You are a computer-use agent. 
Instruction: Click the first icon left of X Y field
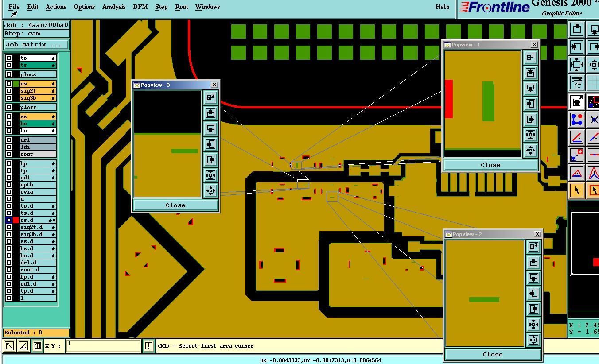tap(9, 346)
